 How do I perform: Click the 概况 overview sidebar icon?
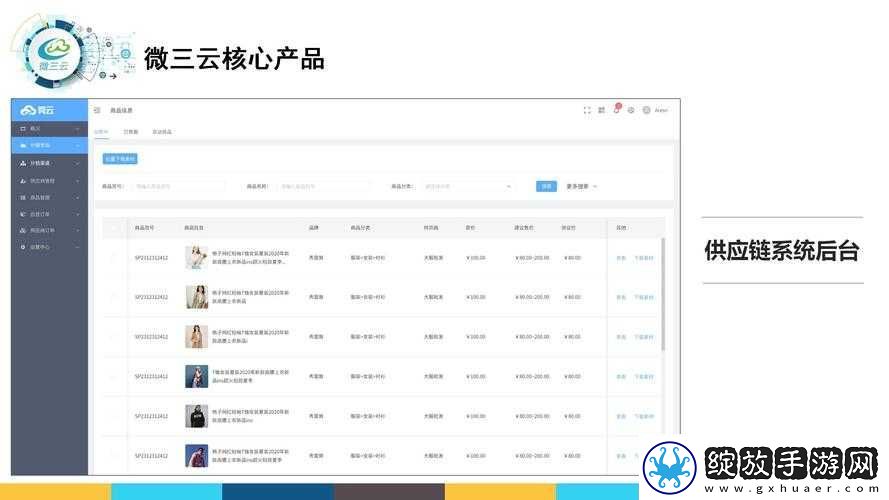pyautogui.click(x=23, y=129)
